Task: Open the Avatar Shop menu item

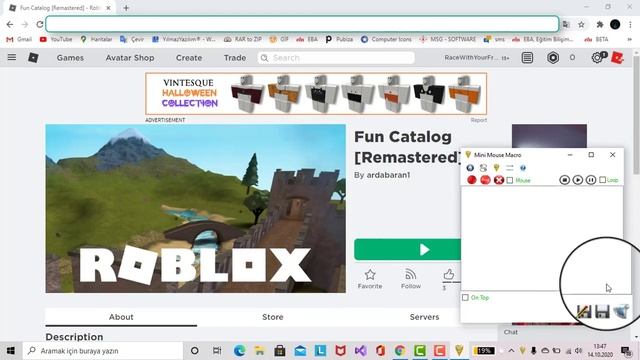Action: pos(130,58)
